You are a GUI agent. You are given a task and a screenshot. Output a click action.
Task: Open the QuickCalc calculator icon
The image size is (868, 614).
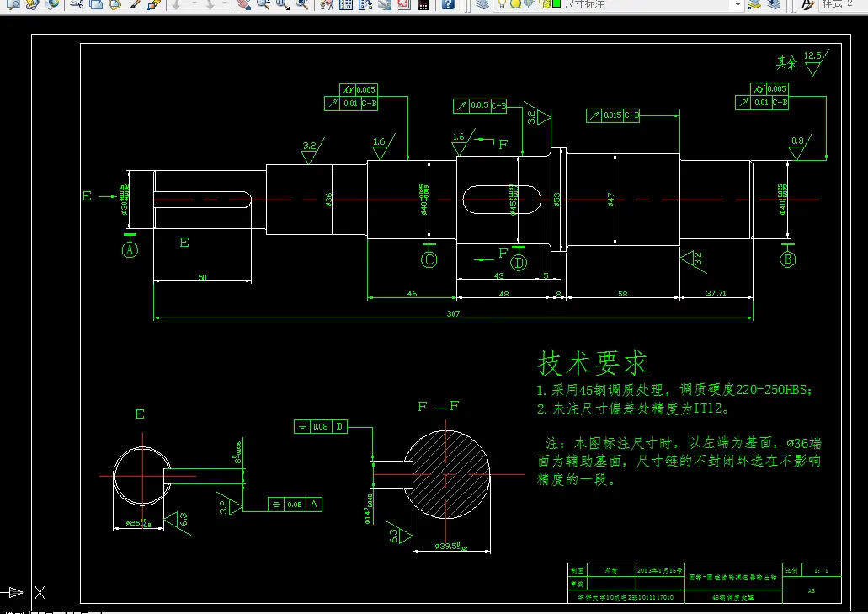pos(423,4)
